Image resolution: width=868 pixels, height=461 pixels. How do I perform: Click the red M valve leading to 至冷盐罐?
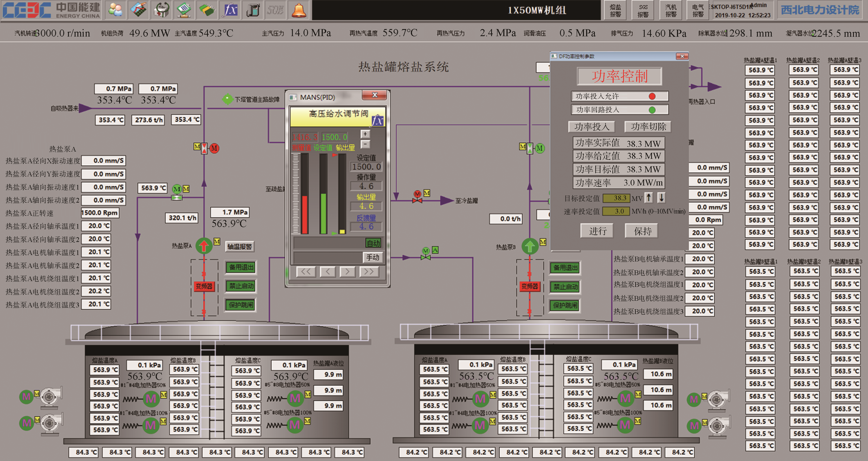418,196
